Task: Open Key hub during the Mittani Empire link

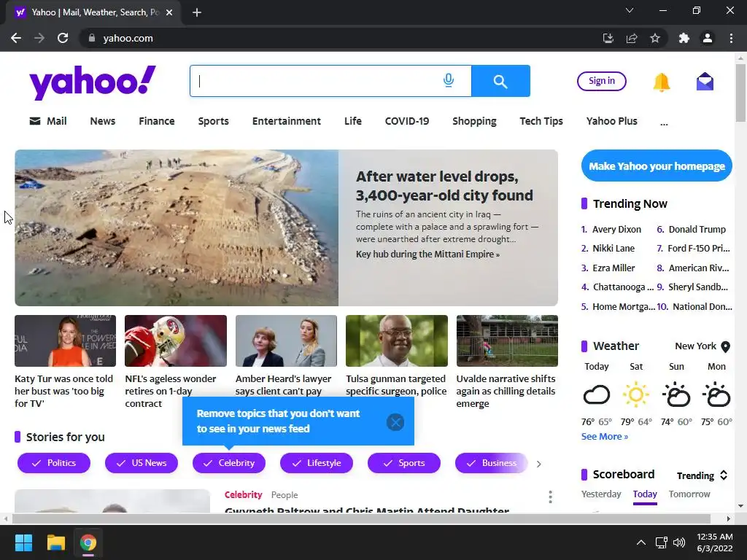Action: [x=427, y=254]
